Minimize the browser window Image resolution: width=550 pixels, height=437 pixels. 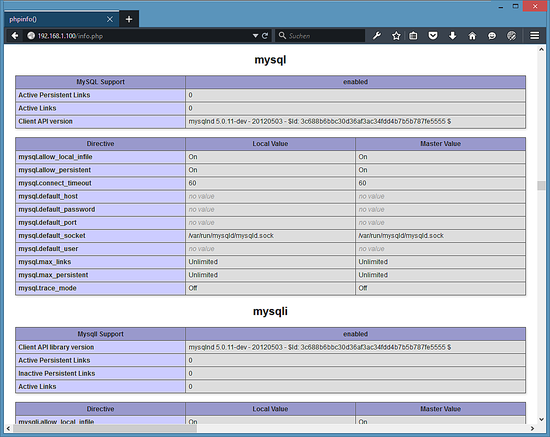(x=501, y=7)
